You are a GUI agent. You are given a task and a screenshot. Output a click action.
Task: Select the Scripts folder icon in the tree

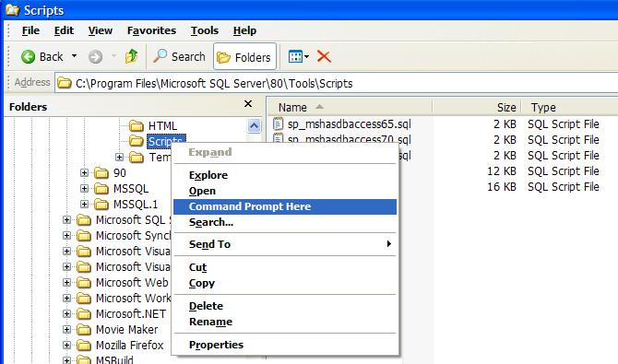click(137, 141)
